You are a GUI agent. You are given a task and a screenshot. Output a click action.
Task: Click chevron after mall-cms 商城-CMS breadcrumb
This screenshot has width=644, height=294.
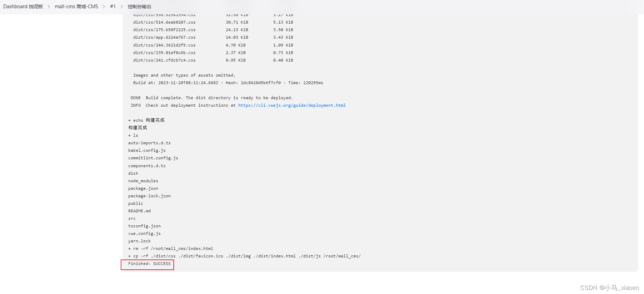pos(104,6)
